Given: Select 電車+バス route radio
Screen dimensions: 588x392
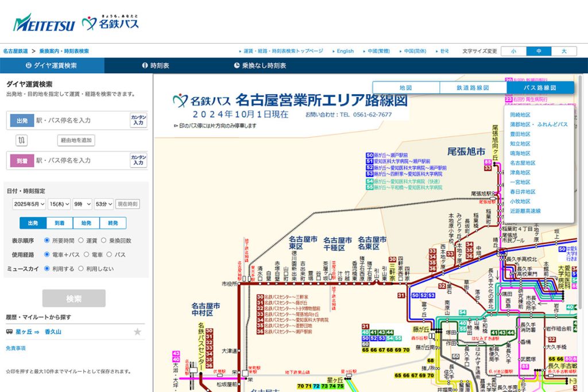Looking at the screenshot, I should (x=47, y=254).
